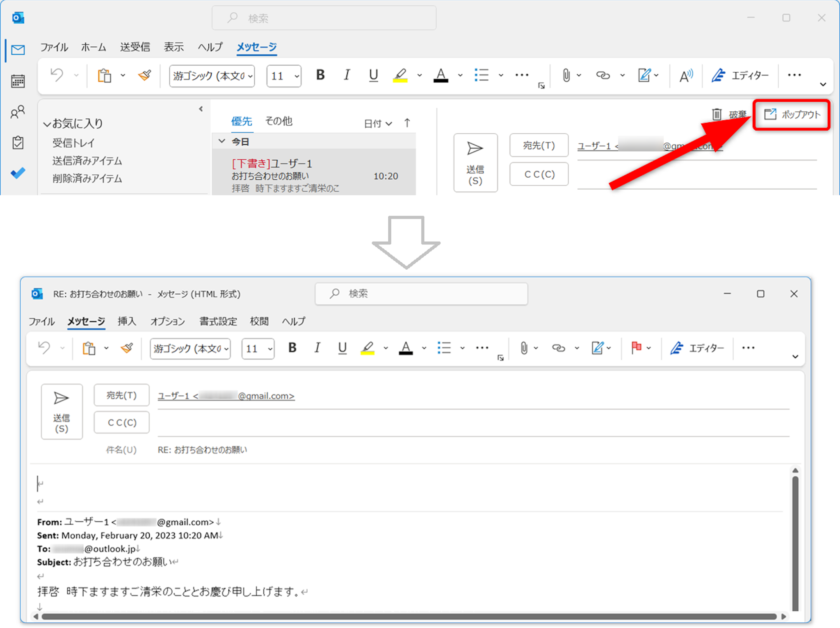Click Read Aloud icon in top ribbon
Viewport: 840px width, 628px height.
click(x=686, y=76)
